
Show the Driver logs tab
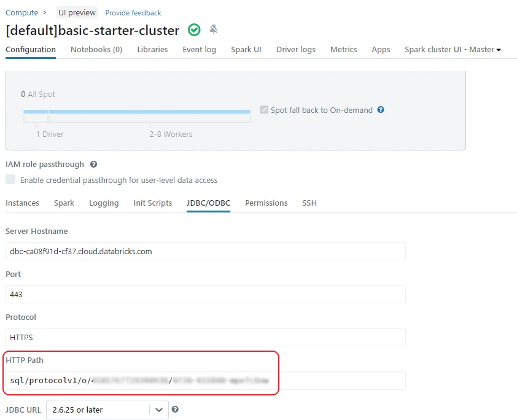(x=296, y=50)
